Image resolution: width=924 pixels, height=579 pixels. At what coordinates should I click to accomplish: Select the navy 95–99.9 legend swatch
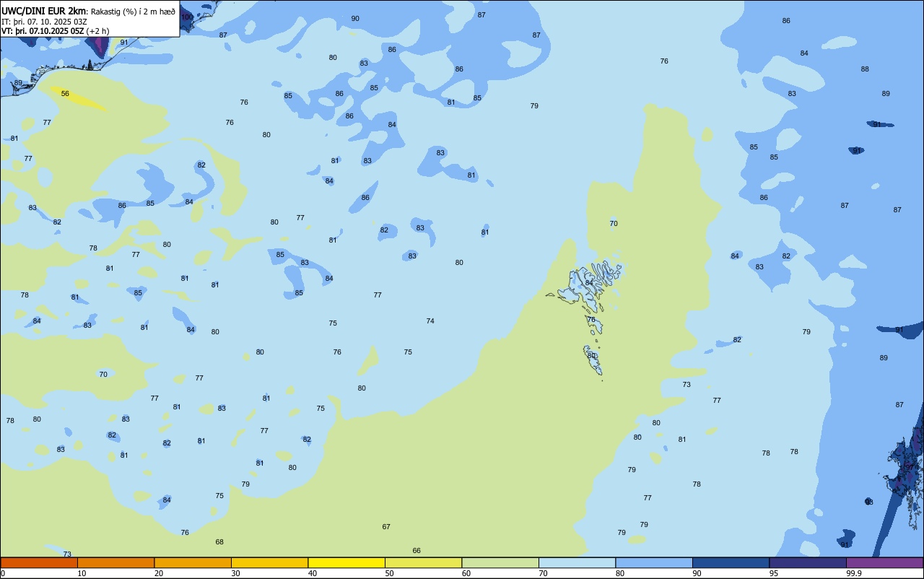point(808,562)
